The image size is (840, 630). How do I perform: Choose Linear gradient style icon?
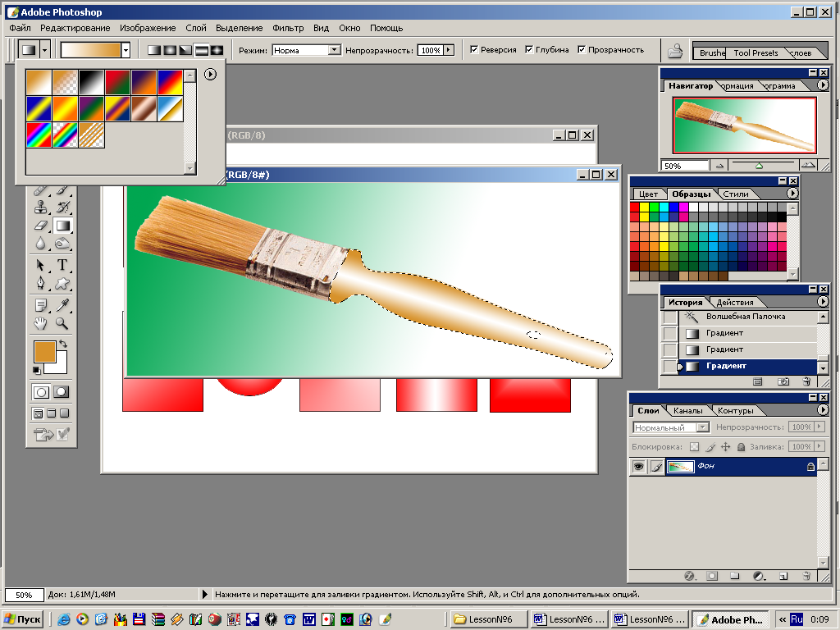[x=154, y=50]
